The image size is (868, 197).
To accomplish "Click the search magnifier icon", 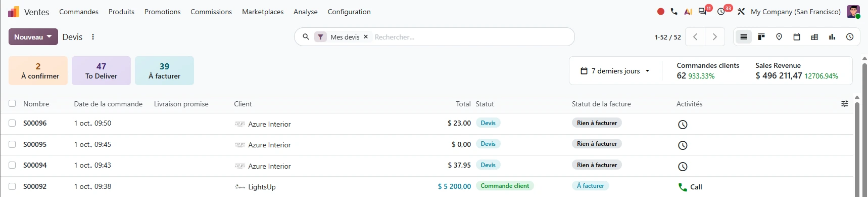I will pos(306,37).
